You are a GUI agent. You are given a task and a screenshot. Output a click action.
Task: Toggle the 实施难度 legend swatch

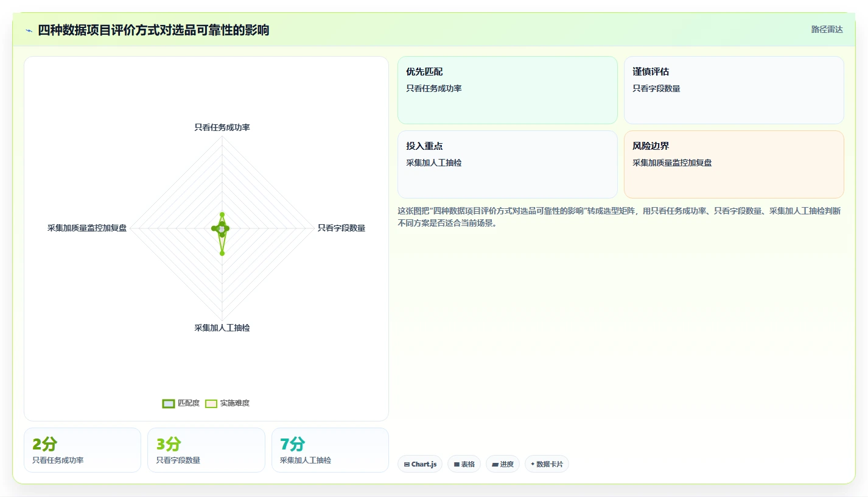[x=211, y=403]
